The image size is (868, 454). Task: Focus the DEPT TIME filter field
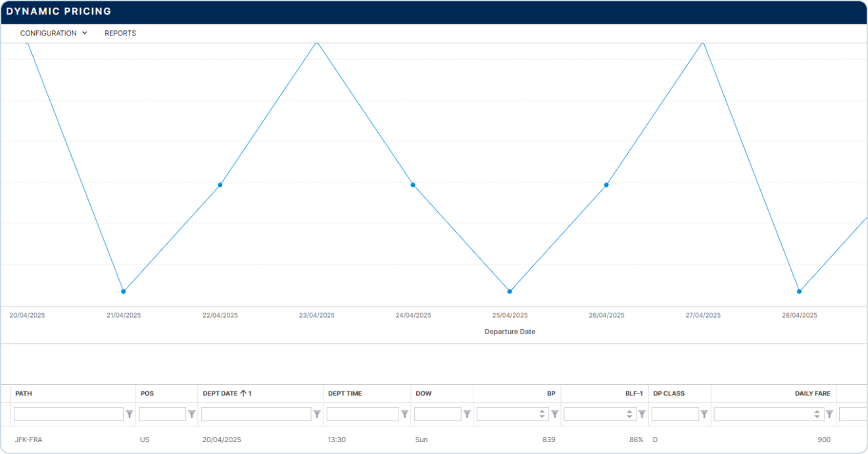coord(362,415)
